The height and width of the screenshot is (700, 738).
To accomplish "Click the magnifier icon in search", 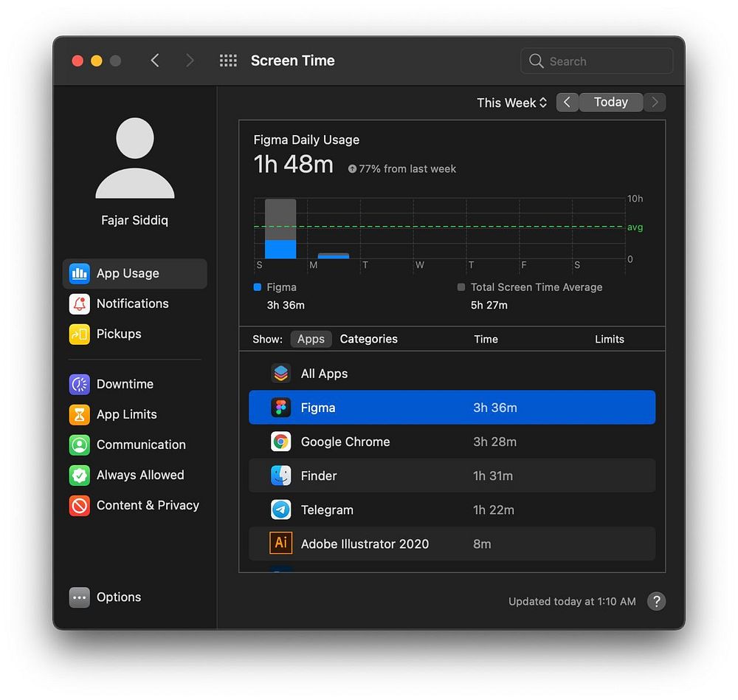I will [x=536, y=61].
